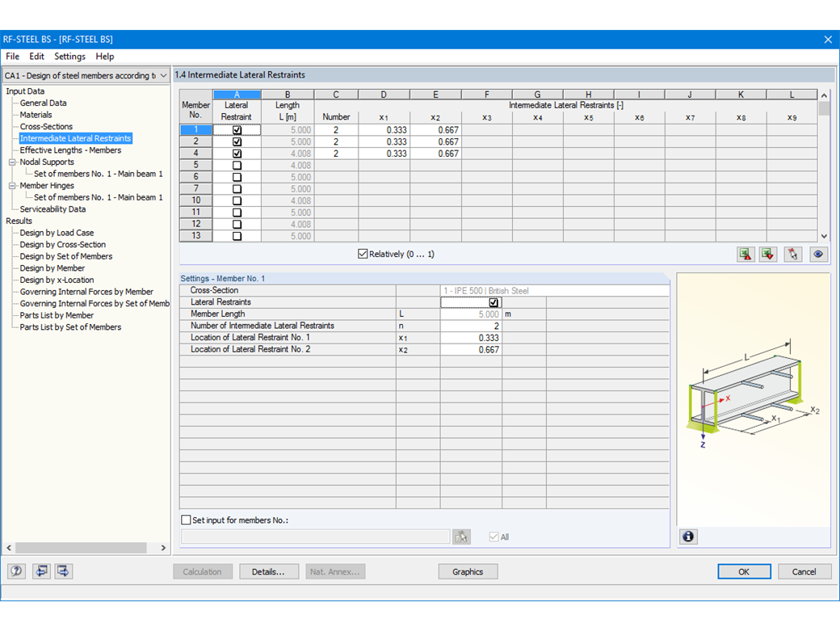
Task: Open Design by Load Case results
Action: tap(57, 233)
